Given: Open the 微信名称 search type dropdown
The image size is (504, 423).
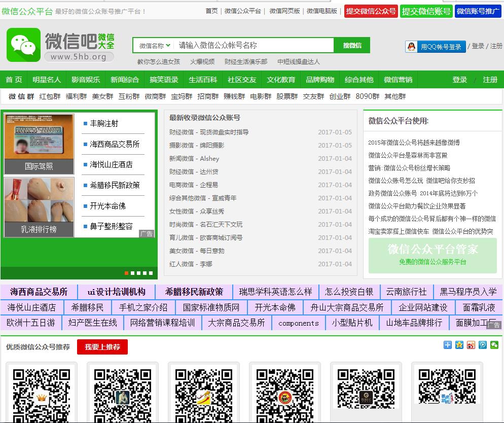Looking at the screenshot, I should [x=155, y=46].
